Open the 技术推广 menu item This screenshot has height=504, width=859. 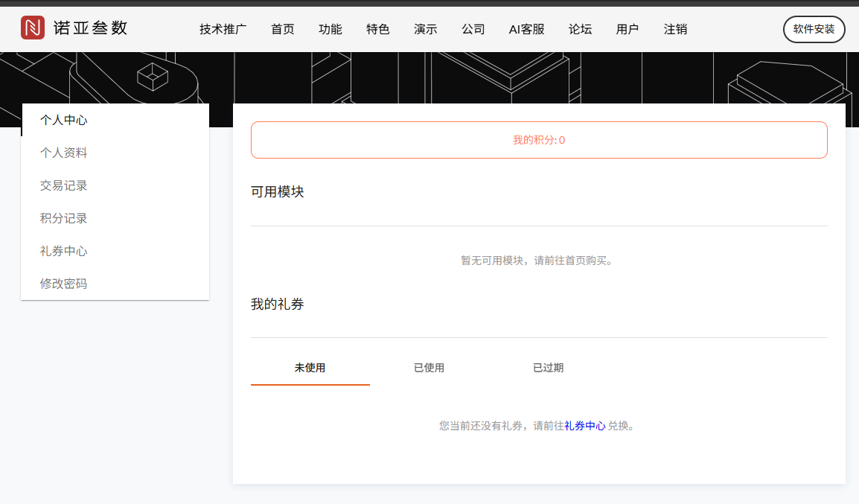[x=223, y=30]
